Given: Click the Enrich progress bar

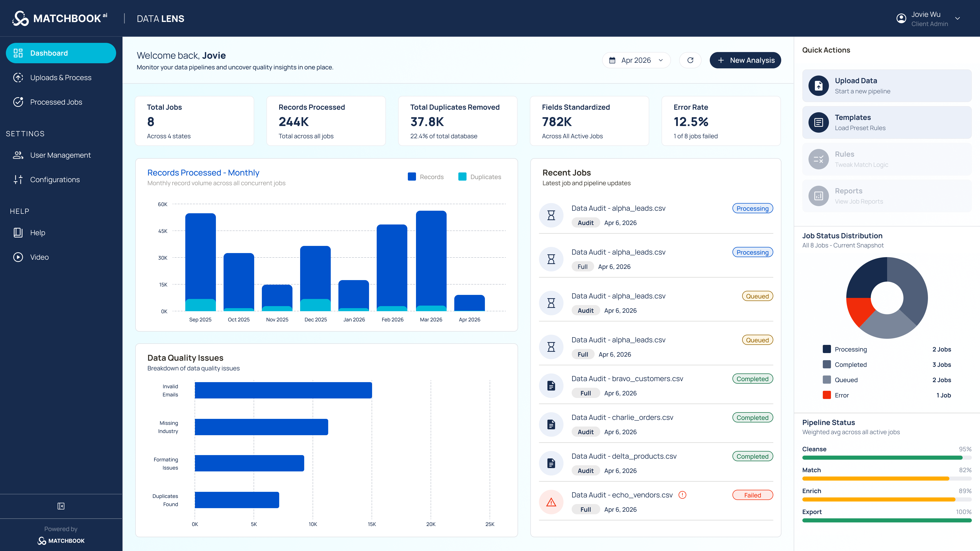Looking at the screenshot, I should tap(887, 500).
